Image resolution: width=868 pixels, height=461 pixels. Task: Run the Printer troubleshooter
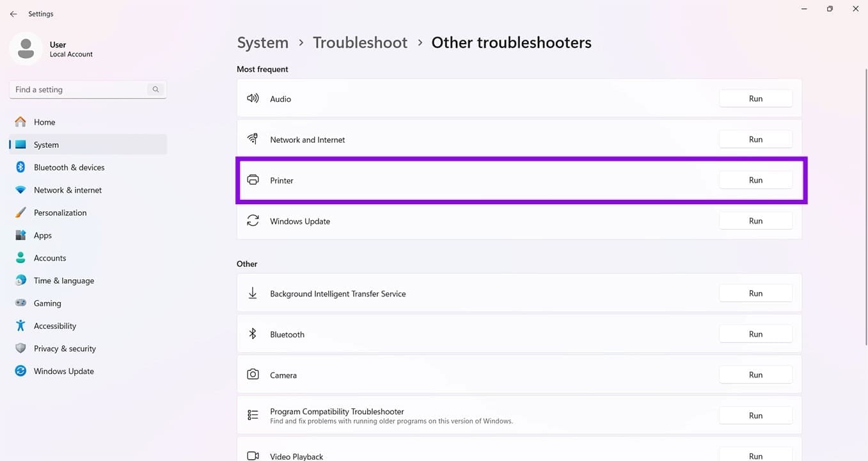[755, 180]
